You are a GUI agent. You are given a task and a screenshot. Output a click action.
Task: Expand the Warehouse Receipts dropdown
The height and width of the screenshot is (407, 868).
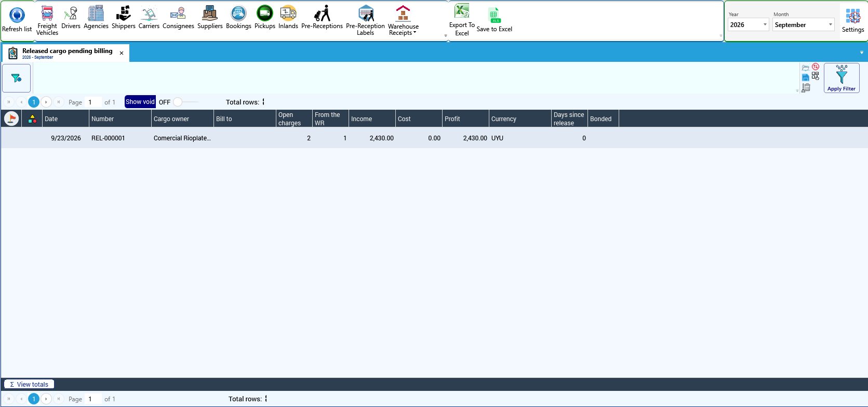coord(403,21)
